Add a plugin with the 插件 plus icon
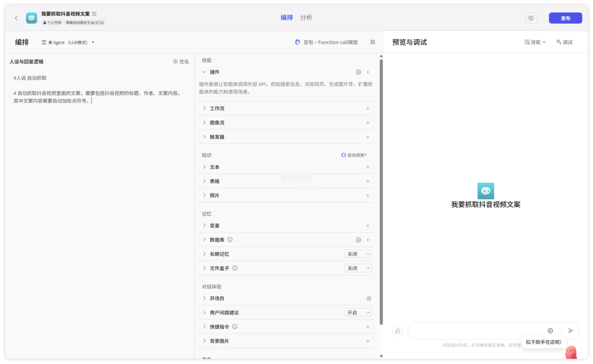The width and height of the screenshot is (593, 364). click(368, 72)
